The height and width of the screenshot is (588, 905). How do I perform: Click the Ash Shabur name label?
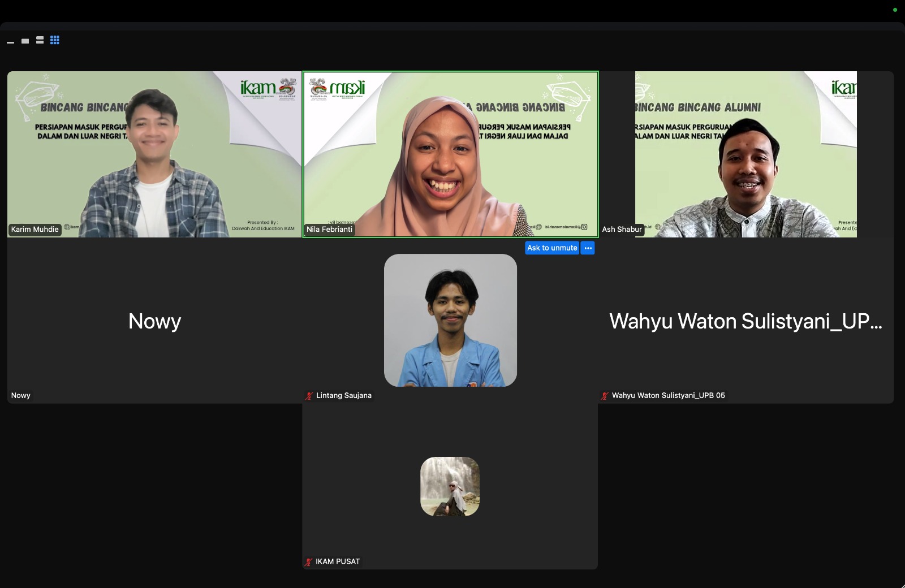622,230
